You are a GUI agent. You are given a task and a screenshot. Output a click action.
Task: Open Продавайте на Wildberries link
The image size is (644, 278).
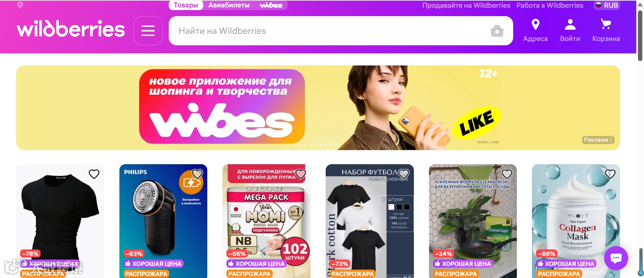point(466,5)
